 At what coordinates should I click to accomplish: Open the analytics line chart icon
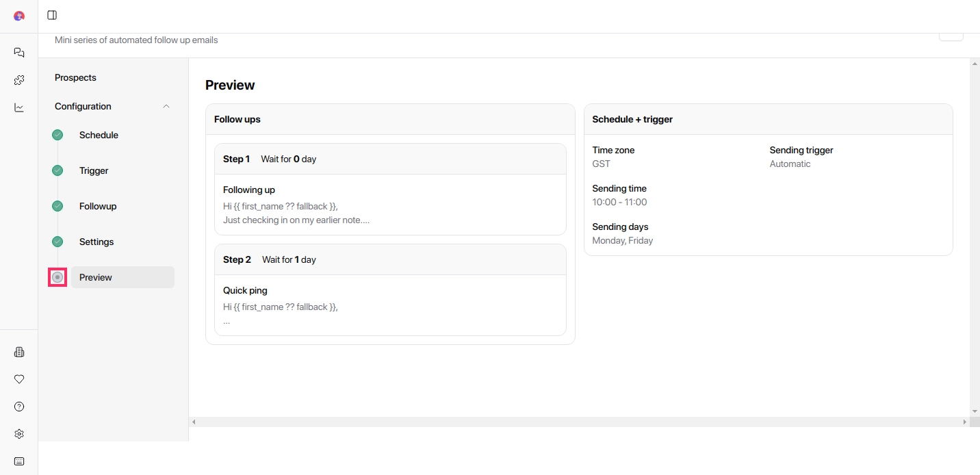(x=19, y=107)
